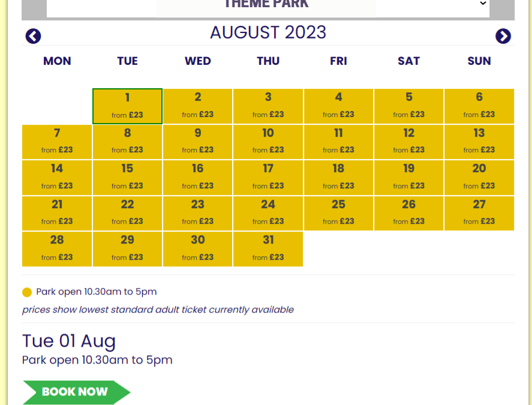This screenshot has width=532, height=405.
Task: Select August 20 on the calendar
Action: (x=479, y=178)
